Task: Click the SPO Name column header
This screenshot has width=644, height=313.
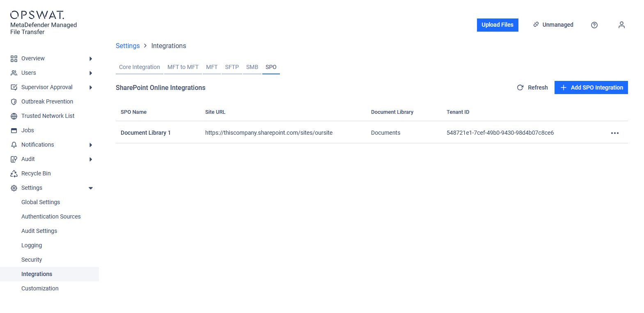Action: pyautogui.click(x=133, y=112)
